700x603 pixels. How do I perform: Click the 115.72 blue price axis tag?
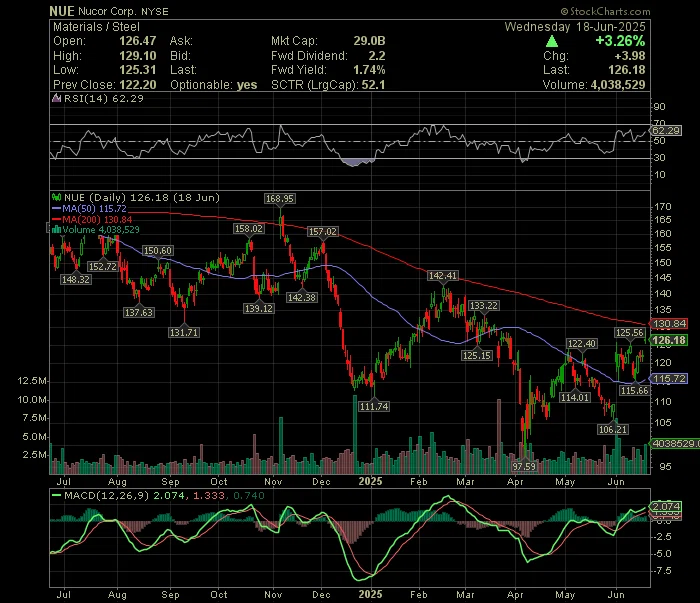point(669,378)
